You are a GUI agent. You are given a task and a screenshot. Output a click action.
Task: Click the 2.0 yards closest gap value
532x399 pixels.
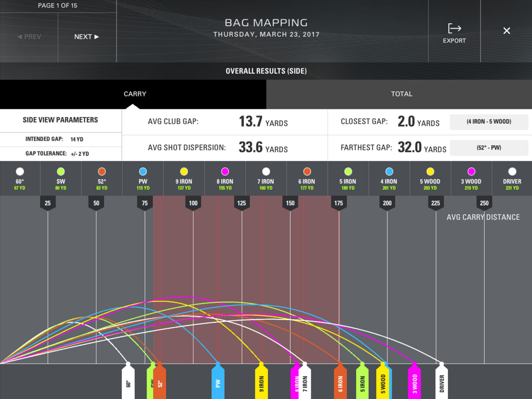[419, 122]
